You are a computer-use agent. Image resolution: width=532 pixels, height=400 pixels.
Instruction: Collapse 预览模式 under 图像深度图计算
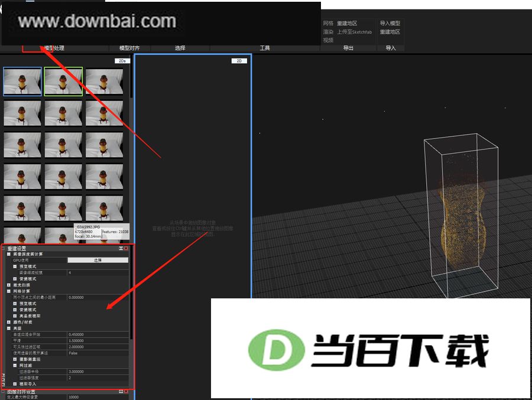tap(15, 266)
